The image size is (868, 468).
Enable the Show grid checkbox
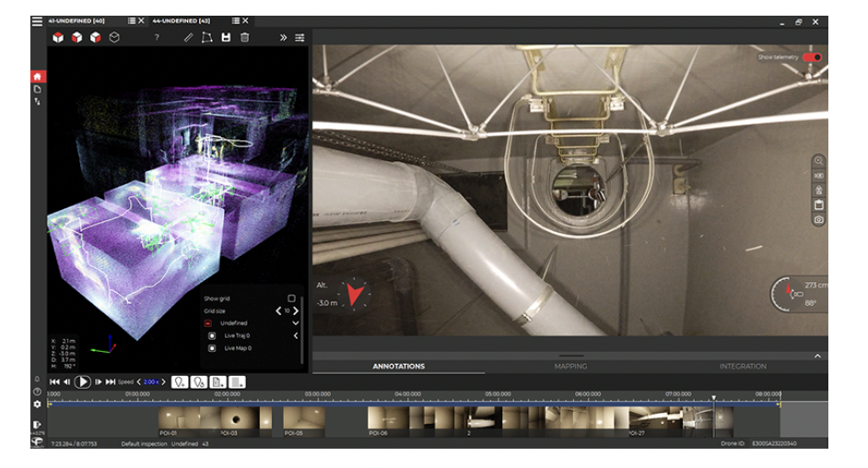(292, 298)
